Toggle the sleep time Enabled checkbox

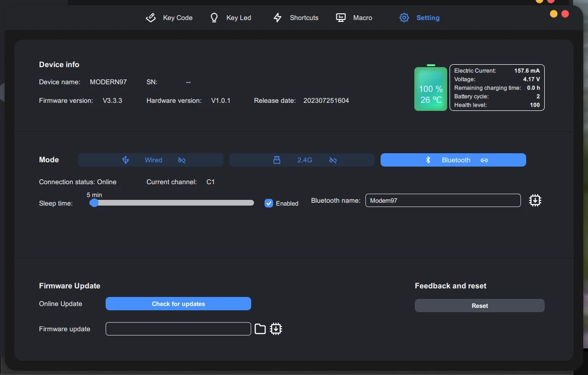[x=269, y=203]
